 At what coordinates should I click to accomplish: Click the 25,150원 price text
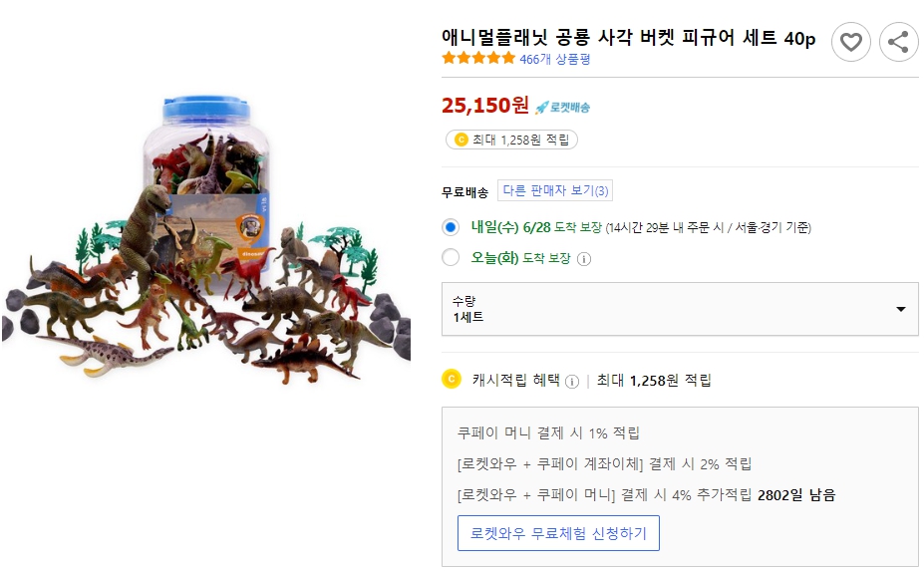(484, 106)
